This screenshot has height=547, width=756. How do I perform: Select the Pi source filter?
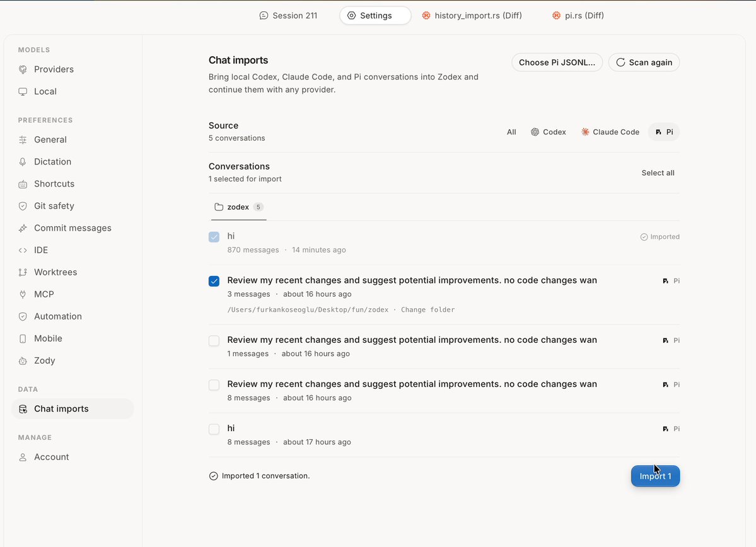click(664, 132)
